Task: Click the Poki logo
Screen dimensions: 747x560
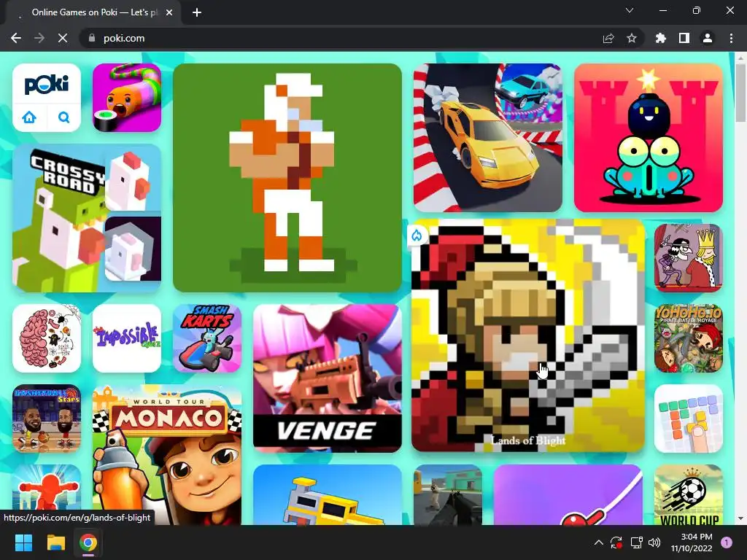Action: pos(47,84)
